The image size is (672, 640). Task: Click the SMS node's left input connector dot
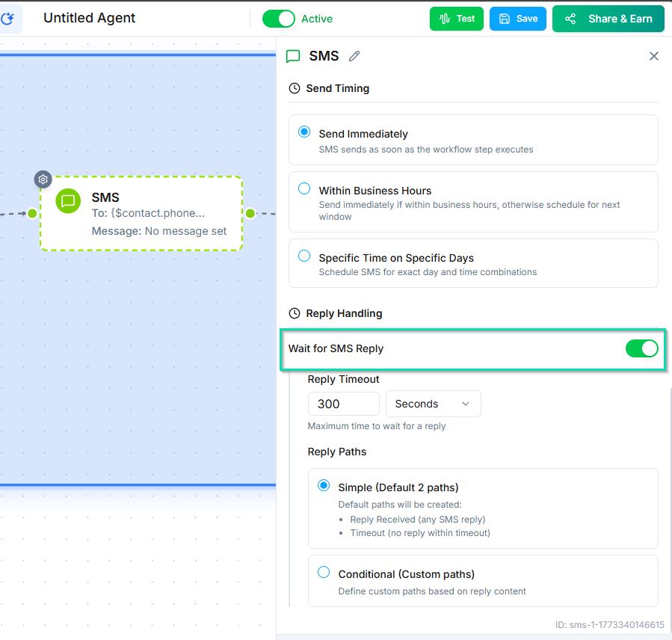click(x=32, y=213)
